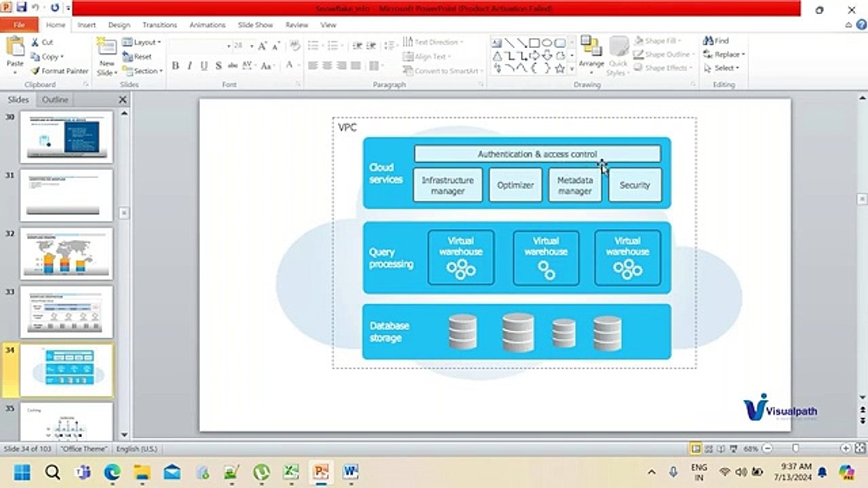Open the font name combo box

click(200, 46)
